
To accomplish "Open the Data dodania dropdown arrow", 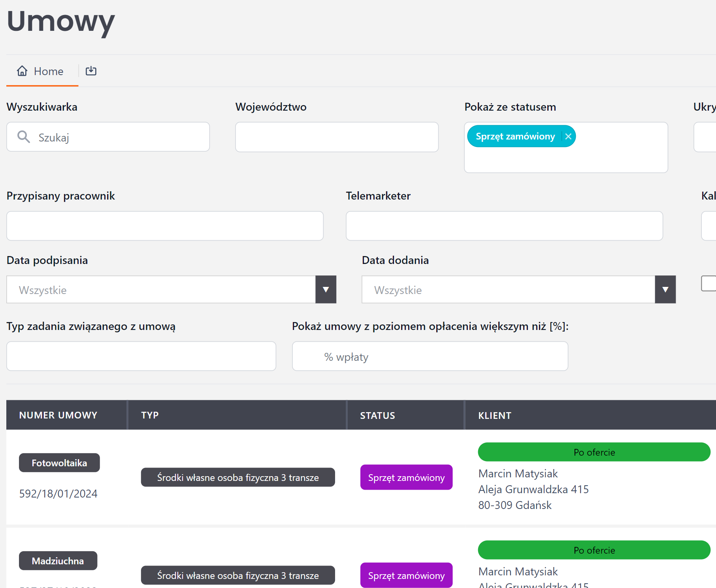I will pyautogui.click(x=665, y=290).
